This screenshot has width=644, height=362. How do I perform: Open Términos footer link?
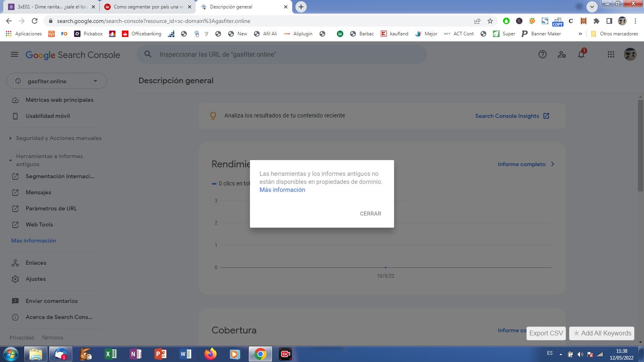pos(52,337)
